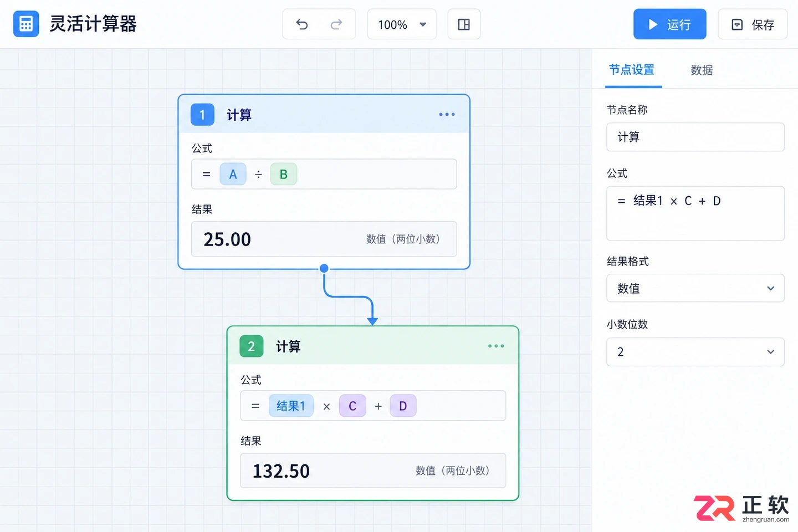Click the equals sign in node 2 formula

[x=255, y=406]
